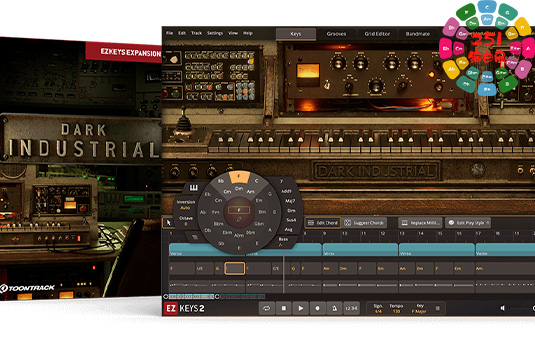Select Cm on the chord wheel
This screenshot has width=535, height=363.
tap(218, 200)
